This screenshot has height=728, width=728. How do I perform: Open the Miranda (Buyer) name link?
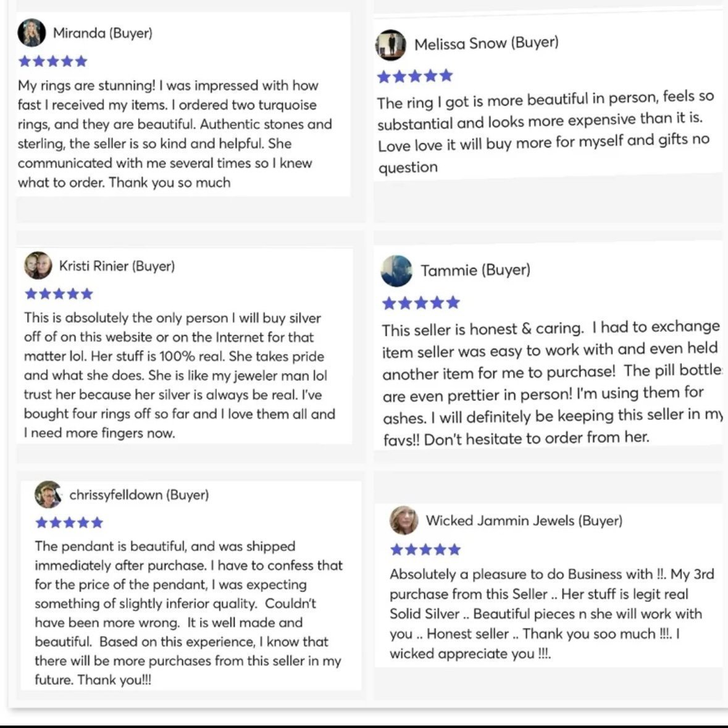[103, 33]
